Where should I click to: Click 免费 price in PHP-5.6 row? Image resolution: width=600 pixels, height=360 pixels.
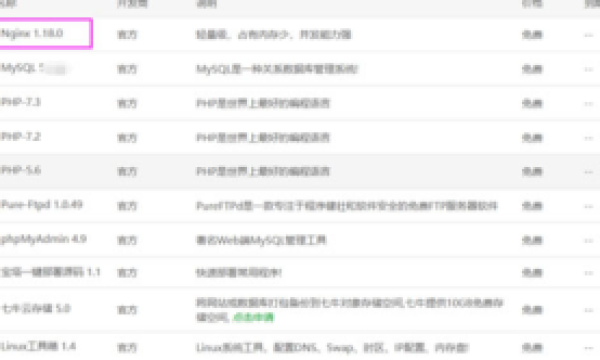[532, 171]
